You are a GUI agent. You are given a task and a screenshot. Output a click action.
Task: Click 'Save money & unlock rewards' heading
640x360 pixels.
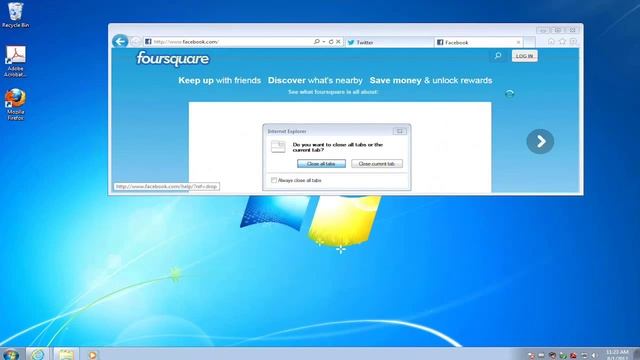coord(431,80)
